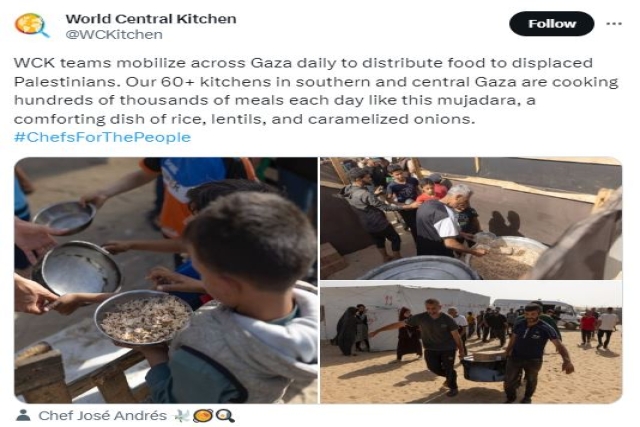Image resolution: width=640 pixels, height=427 pixels.
Task: Open the #ChefsForThePeople hashtag
Action: pyautogui.click(x=102, y=137)
